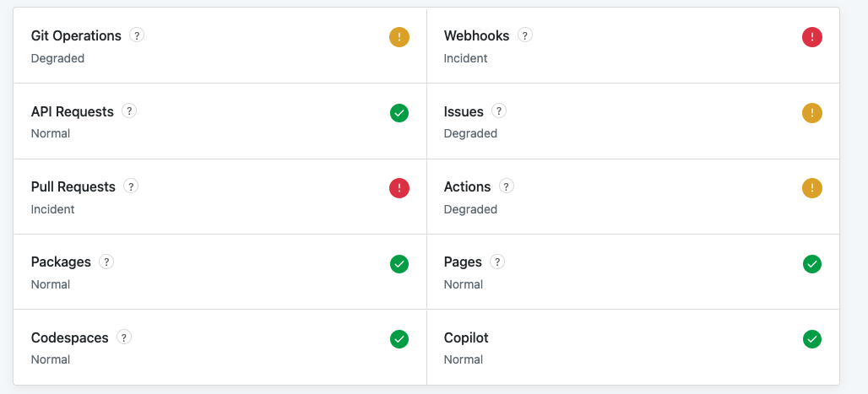Viewport: 868px width, 394px height.
Task: Click the green check icon for API Requests
Action: point(399,113)
